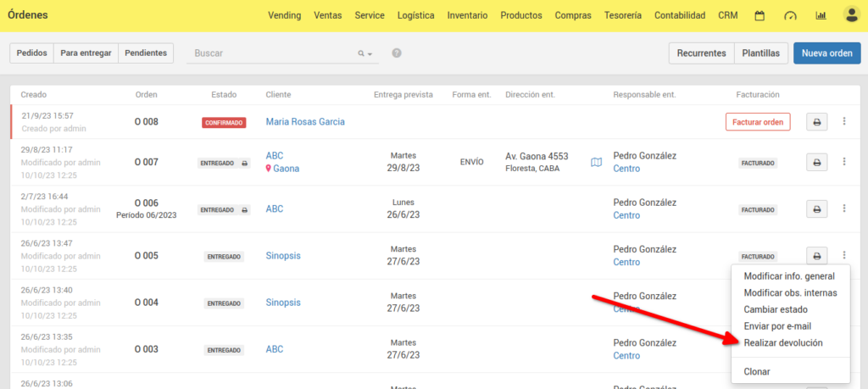The width and height of the screenshot is (868, 389).
Task: Click Facturar orden for O 008
Action: pyautogui.click(x=758, y=122)
